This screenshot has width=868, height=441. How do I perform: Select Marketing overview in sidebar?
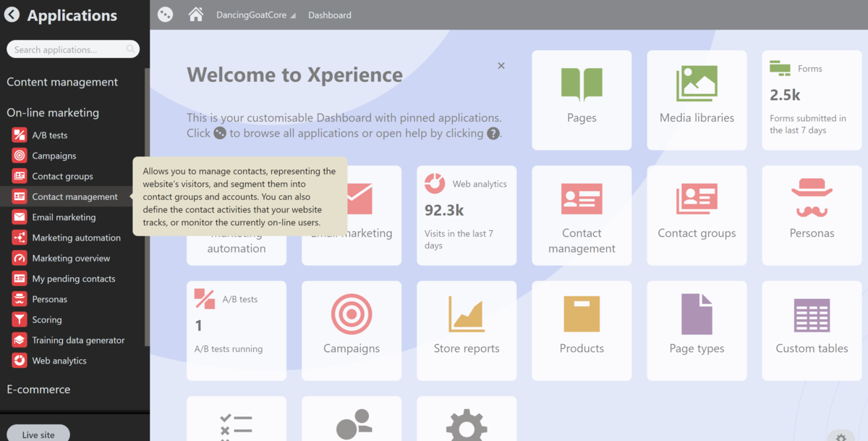tap(71, 259)
